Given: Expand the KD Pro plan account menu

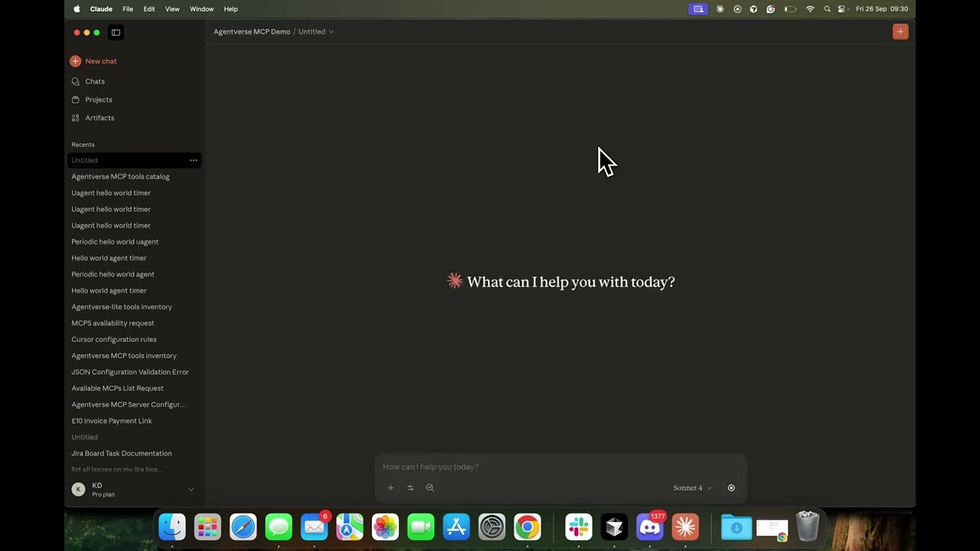Looking at the screenshot, I should coord(133,490).
